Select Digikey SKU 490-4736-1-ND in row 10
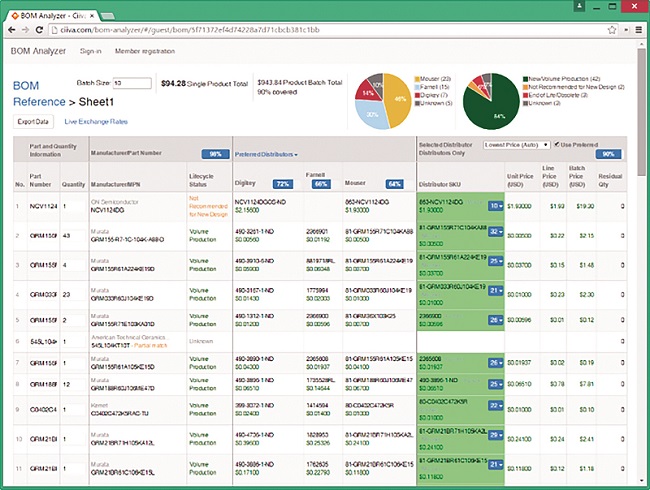Image resolution: width=650 pixels, height=490 pixels. click(x=254, y=435)
